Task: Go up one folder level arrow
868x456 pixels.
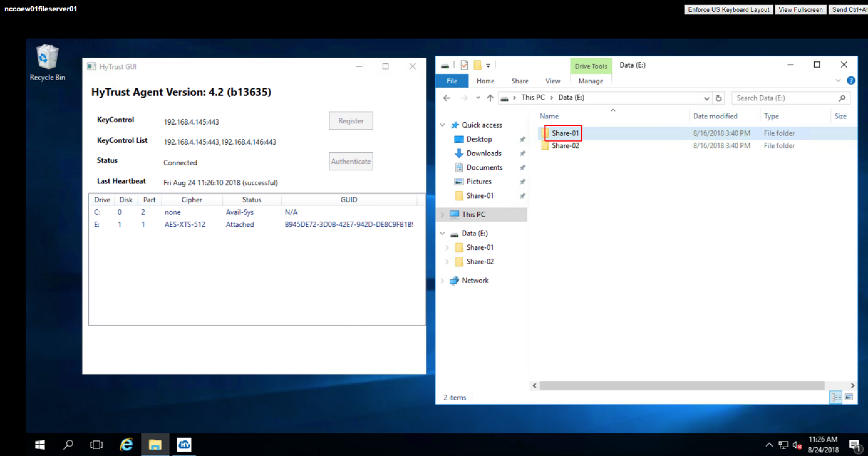Action: pos(490,98)
